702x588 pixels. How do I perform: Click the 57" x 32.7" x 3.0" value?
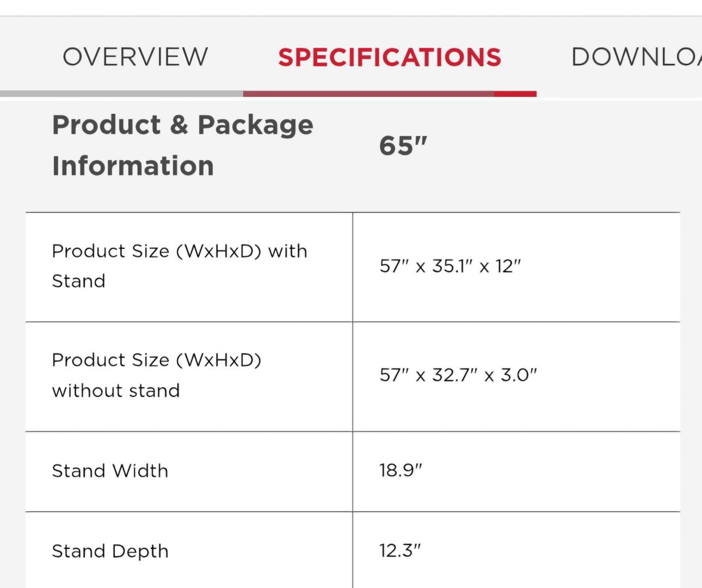tap(458, 375)
